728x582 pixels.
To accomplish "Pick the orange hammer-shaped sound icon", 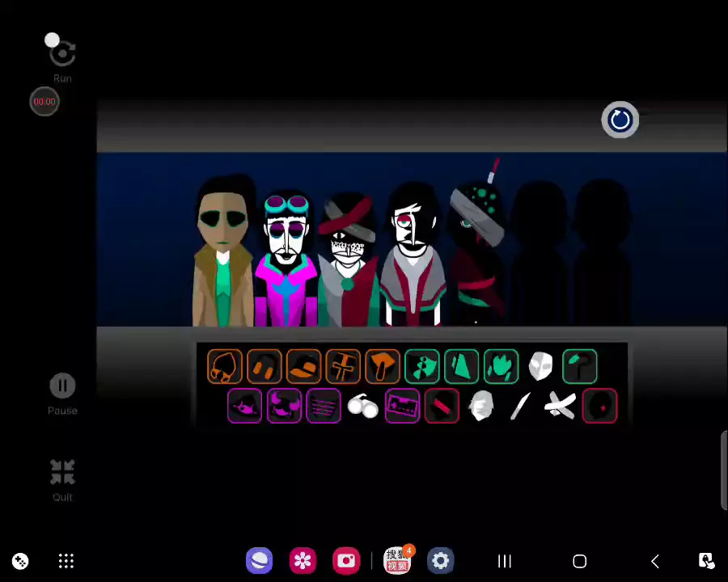I will tap(382, 366).
